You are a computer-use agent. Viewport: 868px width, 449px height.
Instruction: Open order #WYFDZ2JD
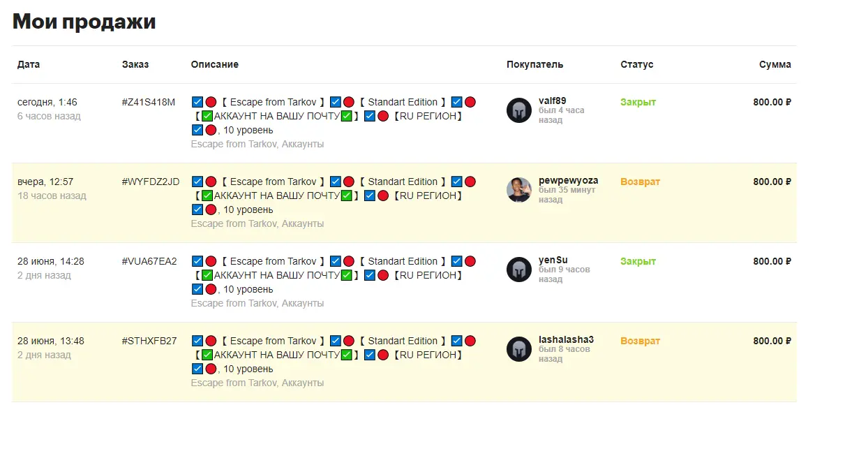151,182
